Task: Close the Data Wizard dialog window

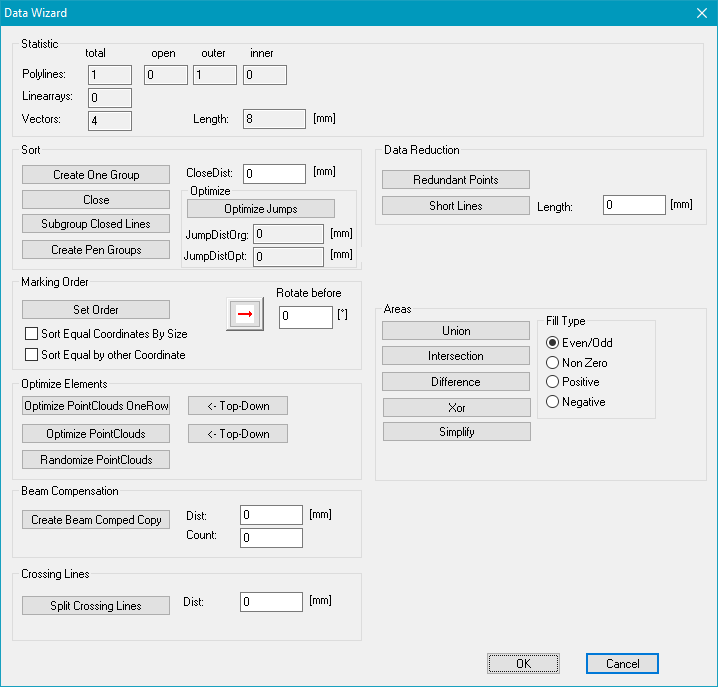Action: pyautogui.click(x=700, y=12)
